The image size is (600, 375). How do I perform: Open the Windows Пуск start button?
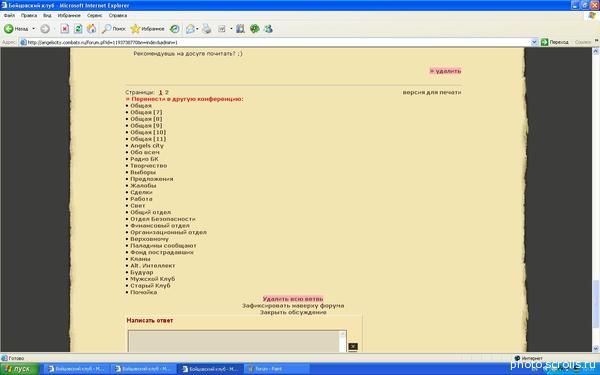pos(19,369)
